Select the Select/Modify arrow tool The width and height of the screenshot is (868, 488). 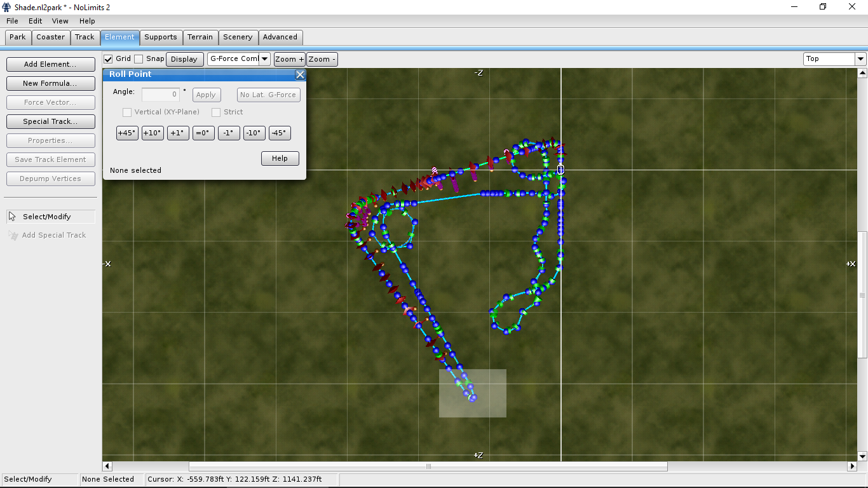pyautogui.click(x=50, y=217)
